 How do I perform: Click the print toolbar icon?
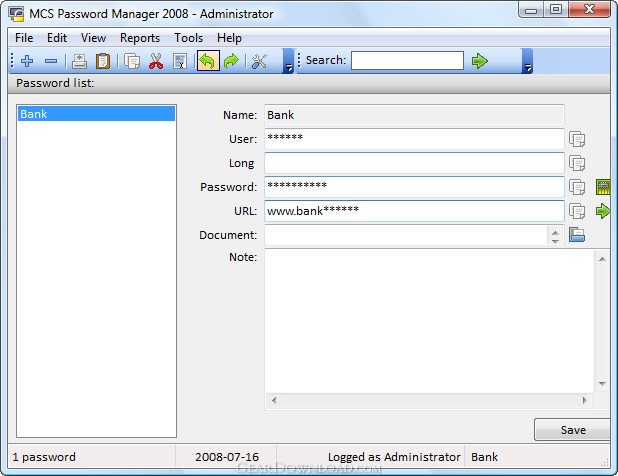click(x=79, y=61)
